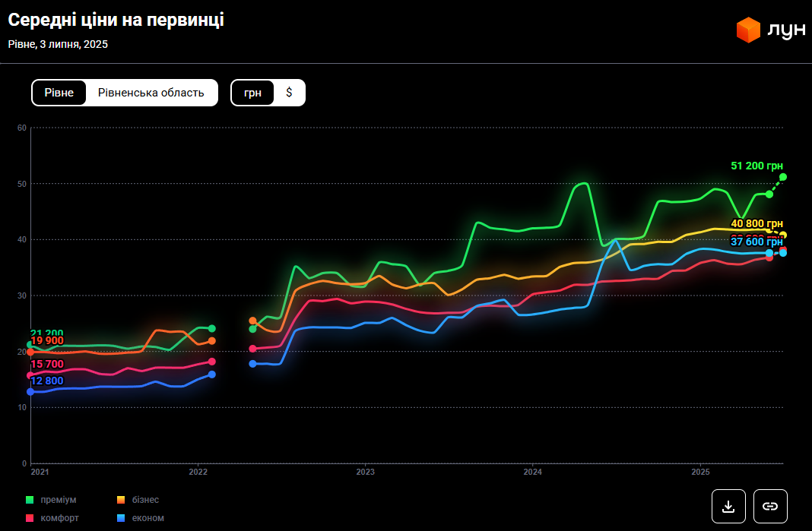This screenshot has width=812, height=531.
Task: Click the copy link icon button
Action: click(770, 506)
